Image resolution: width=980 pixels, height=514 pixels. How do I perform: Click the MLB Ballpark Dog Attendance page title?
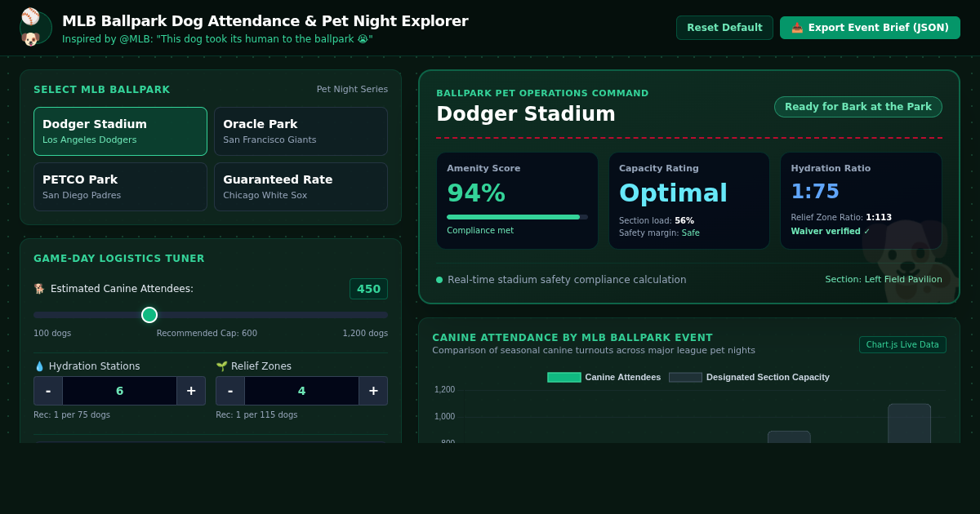pyautogui.click(x=265, y=21)
